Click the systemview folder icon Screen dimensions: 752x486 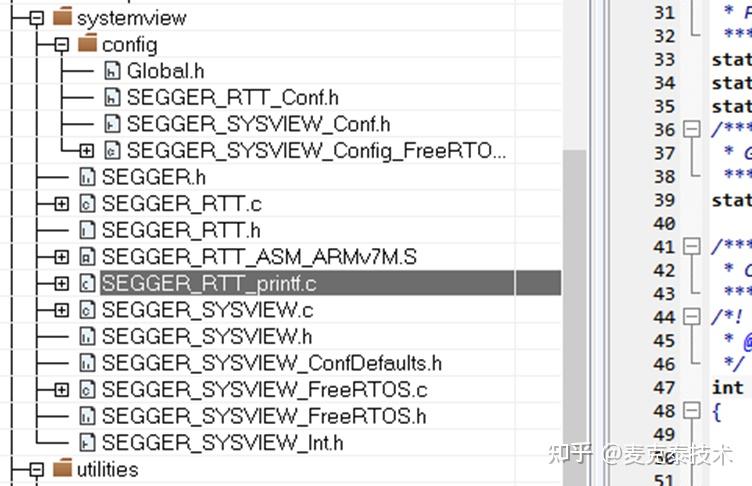tap(62, 17)
